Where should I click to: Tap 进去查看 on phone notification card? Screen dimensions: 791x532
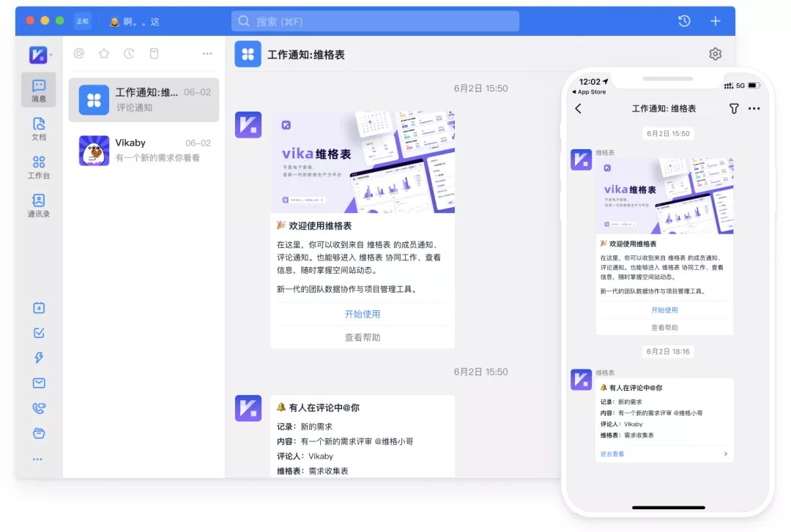click(x=612, y=454)
